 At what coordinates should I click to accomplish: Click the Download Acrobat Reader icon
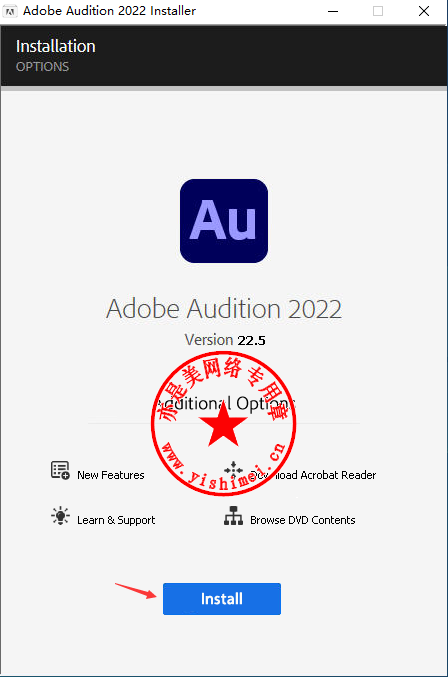[x=233, y=470]
